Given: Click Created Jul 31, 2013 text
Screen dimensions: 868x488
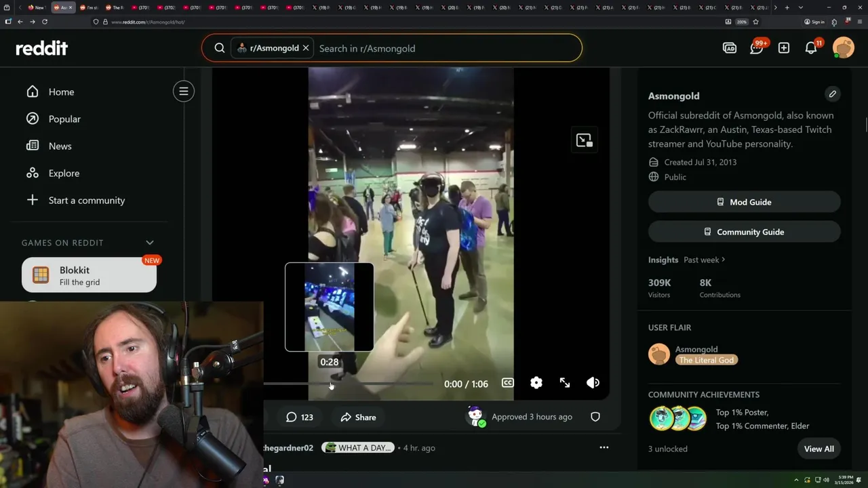Looking at the screenshot, I should [x=701, y=162].
